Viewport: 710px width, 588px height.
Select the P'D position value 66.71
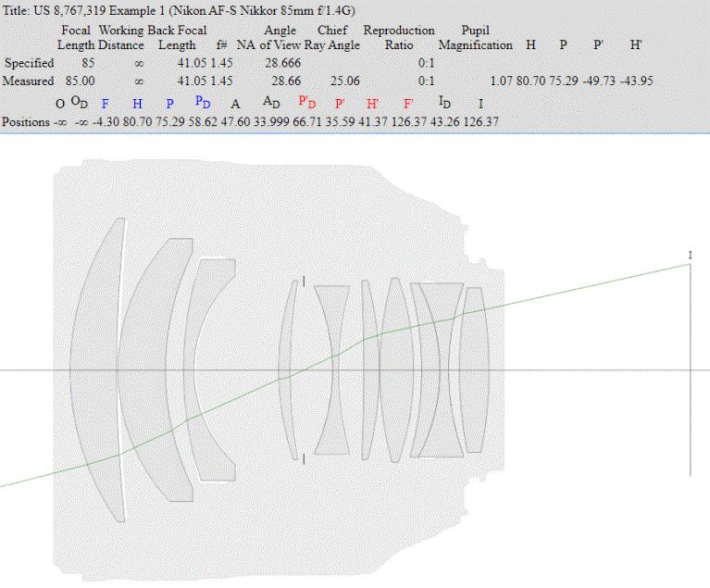click(307, 122)
